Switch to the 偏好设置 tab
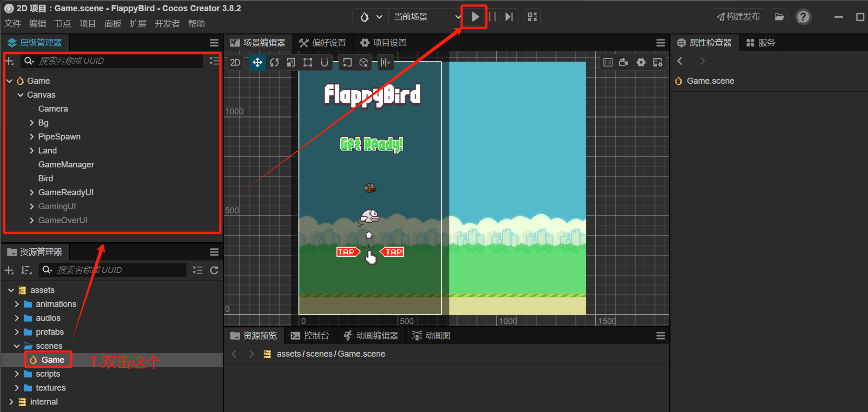 coord(323,43)
